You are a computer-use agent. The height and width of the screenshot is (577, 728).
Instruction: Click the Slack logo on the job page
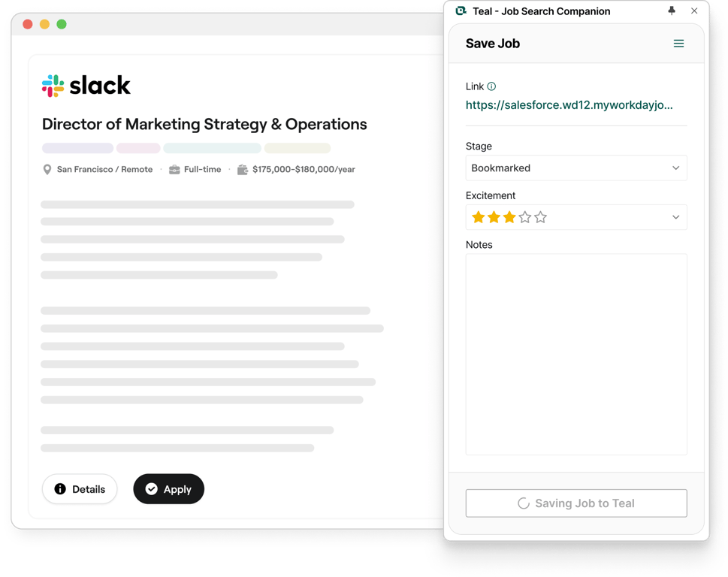(x=86, y=86)
